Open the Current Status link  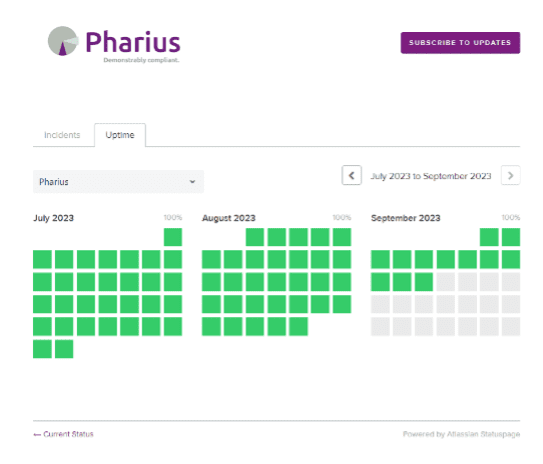click(63, 434)
